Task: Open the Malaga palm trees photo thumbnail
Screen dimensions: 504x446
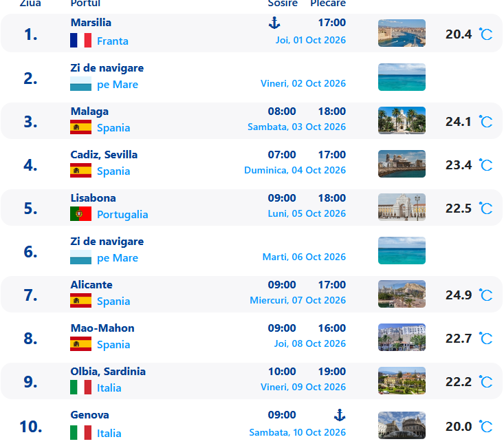Action: pyautogui.click(x=402, y=120)
